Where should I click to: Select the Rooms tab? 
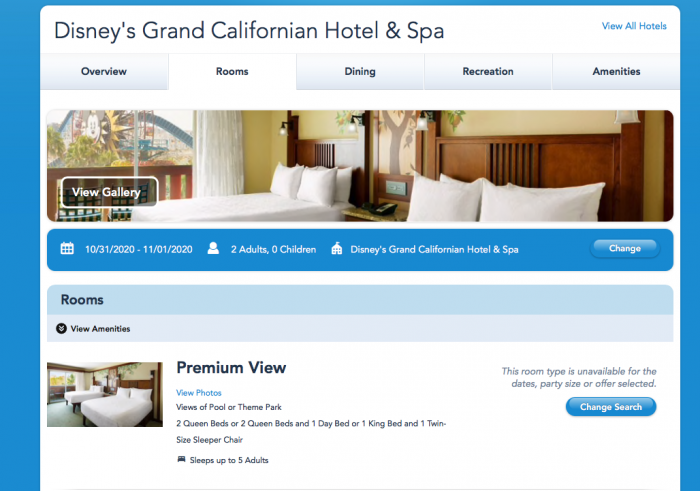232,71
